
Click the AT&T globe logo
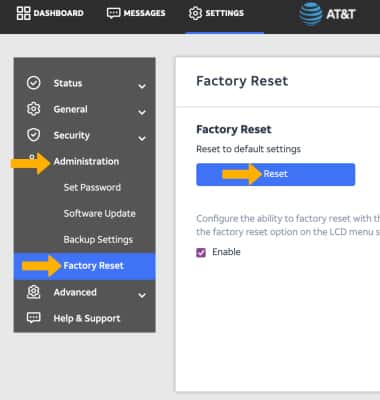coord(311,14)
